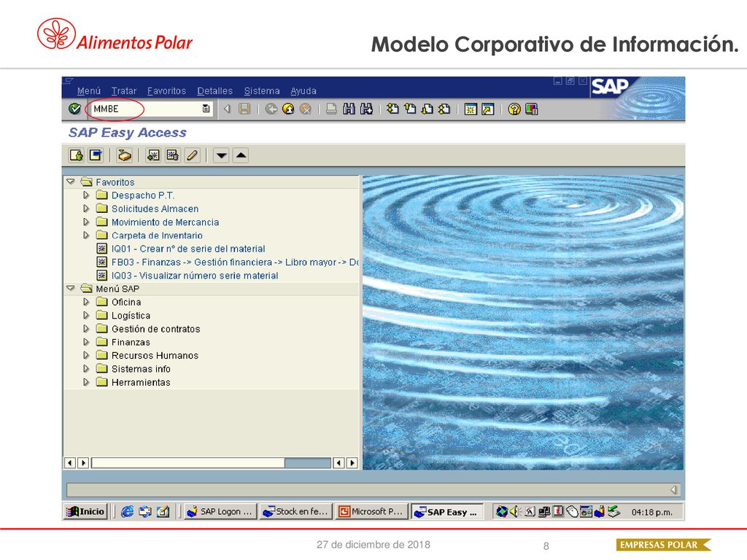The image size is (747, 560).
Task: Click the 04:18 p.m. system clock
Action: coord(651,513)
